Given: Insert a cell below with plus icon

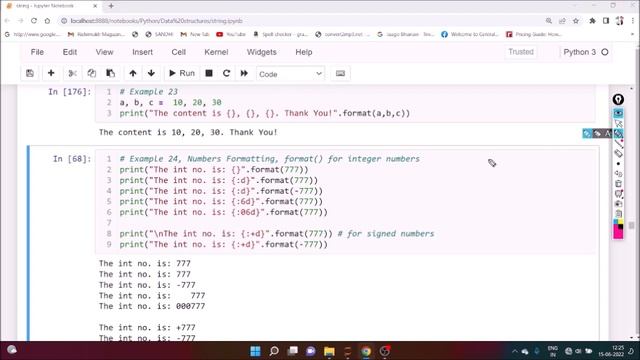Looking at the screenshot, I should 51,73.
